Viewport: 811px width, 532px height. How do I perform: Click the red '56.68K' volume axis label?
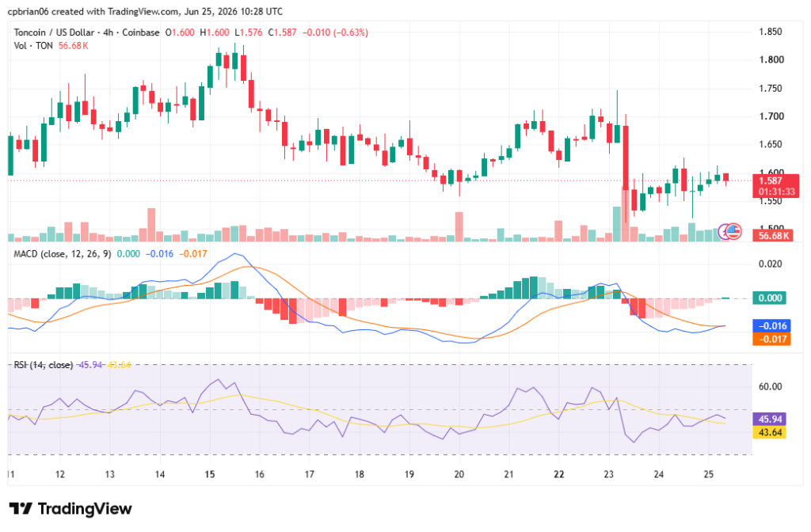774,236
